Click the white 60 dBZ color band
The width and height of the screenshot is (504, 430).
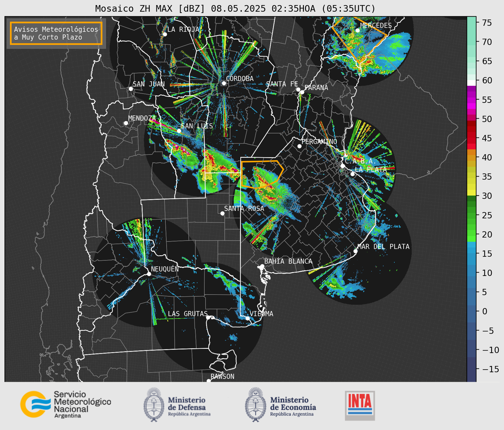(471, 83)
